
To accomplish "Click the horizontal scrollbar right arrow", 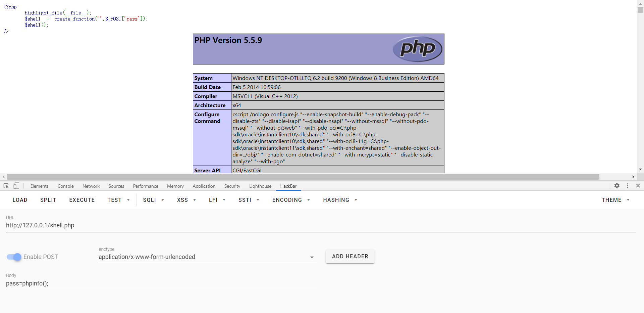I will (633, 177).
